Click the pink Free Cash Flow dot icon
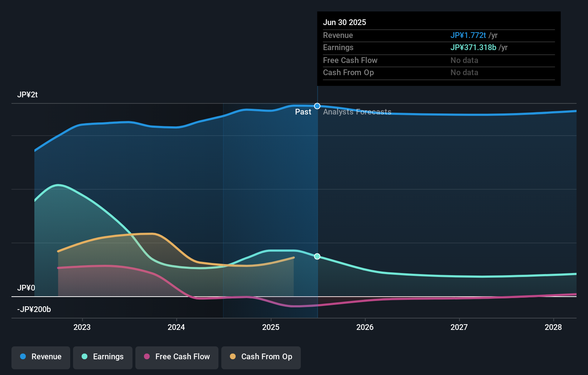 tap(147, 357)
